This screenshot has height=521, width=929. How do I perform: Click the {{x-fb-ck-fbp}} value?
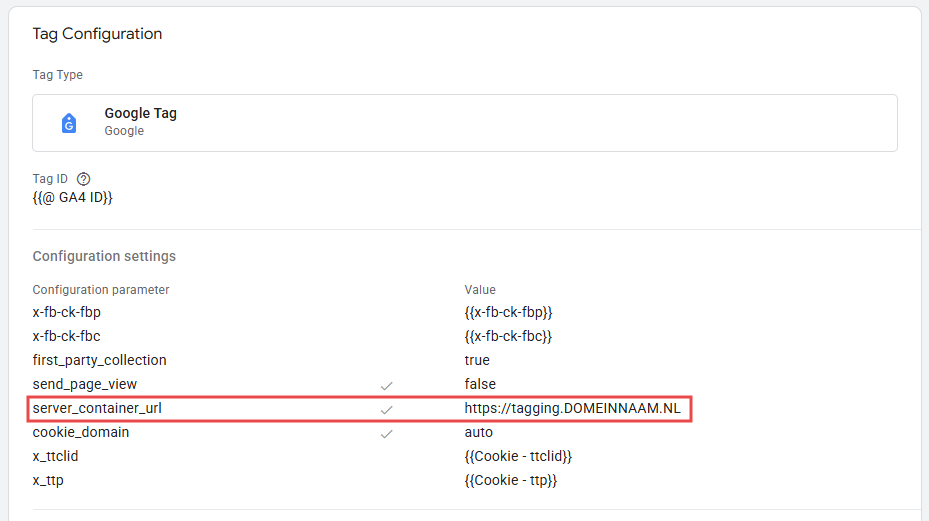pos(508,312)
